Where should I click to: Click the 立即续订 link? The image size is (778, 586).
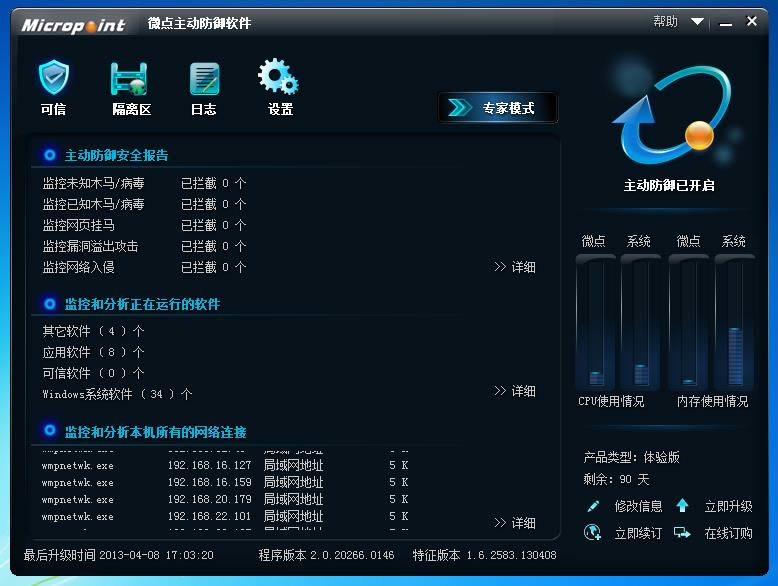(x=638, y=533)
